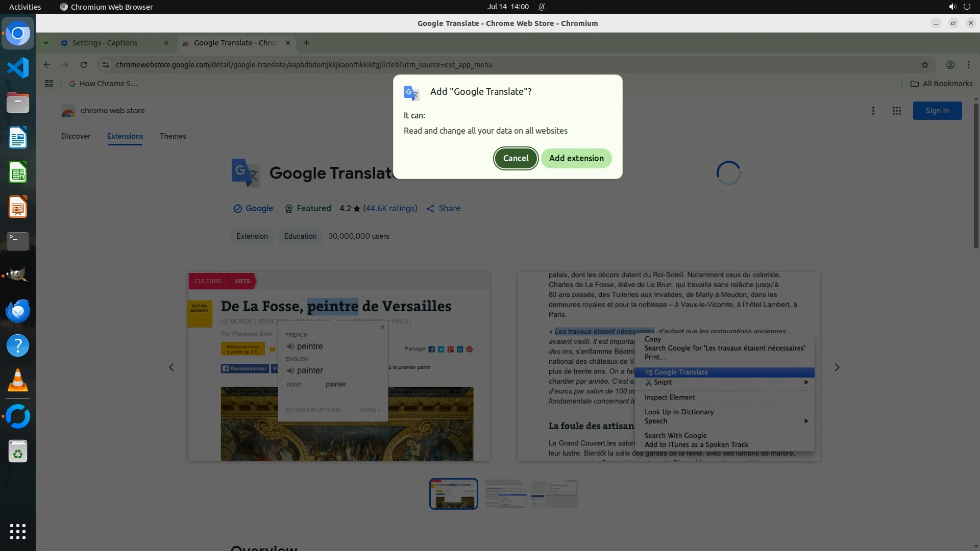Open Chromium profile icon
The width and height of the screenshot is (980, 551).
point(950,65)
